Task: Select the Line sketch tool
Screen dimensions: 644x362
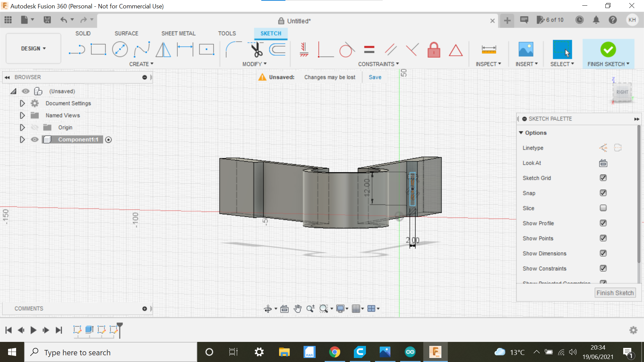Action: tap(77, 49)
